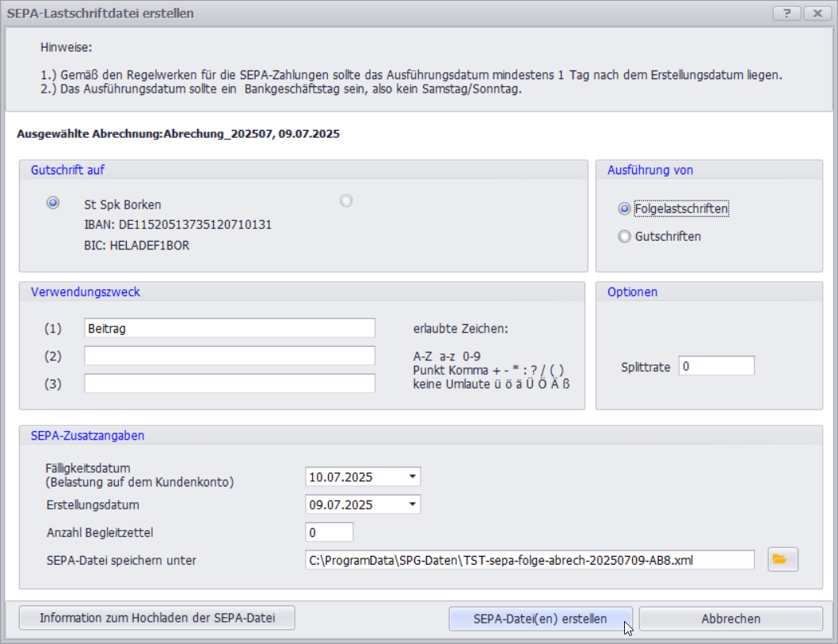Focus the second Verwendungszweck line field
The width and height of the screenshot is (838, 644).
229,356
